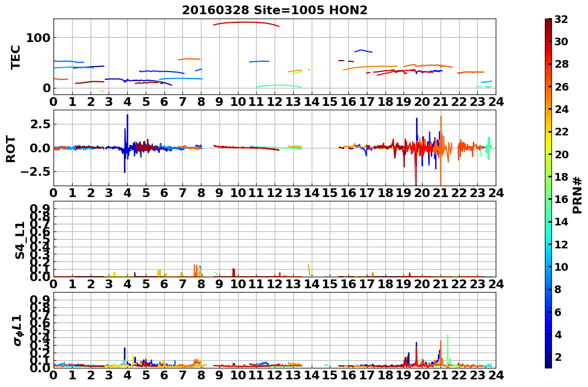588x387 pixels.
Task: Click the colorbar tick labeled "2"
Action: pos(558,356)
